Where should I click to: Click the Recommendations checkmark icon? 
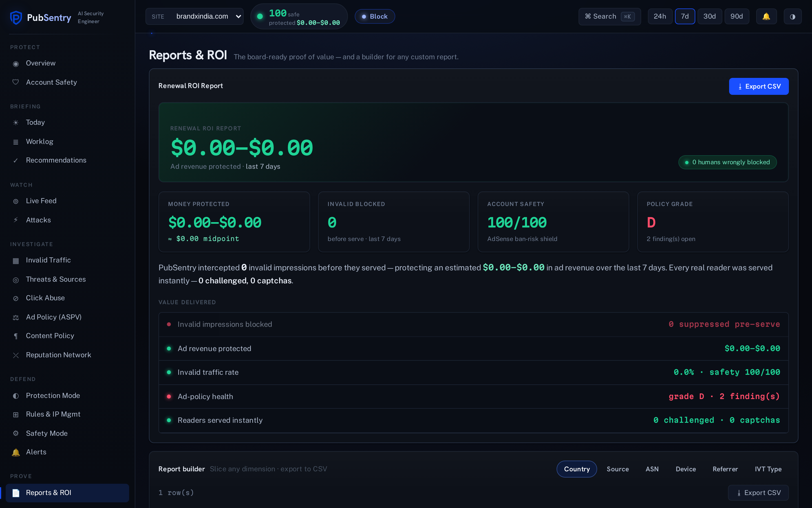pyautogui.click(x=16, y=161)
